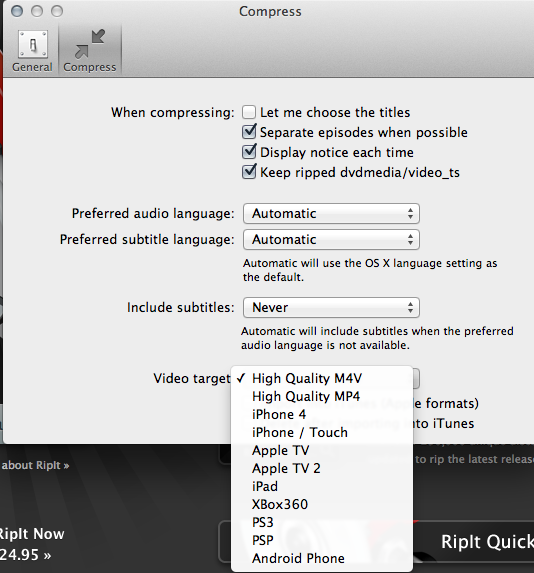Pick Apple TV 2 preset
Screen dimensions: 534x573
[322, 468]
